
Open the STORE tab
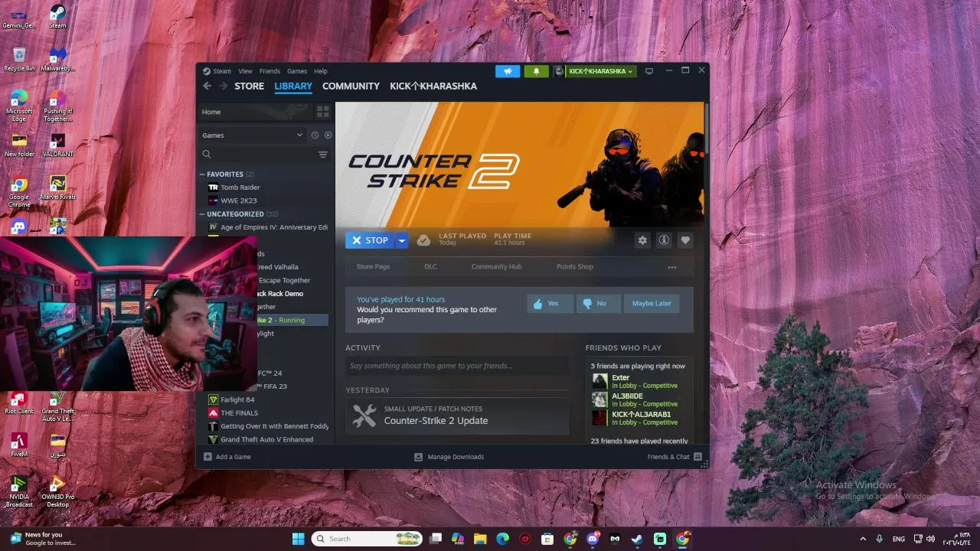click(x=249, y=86)
